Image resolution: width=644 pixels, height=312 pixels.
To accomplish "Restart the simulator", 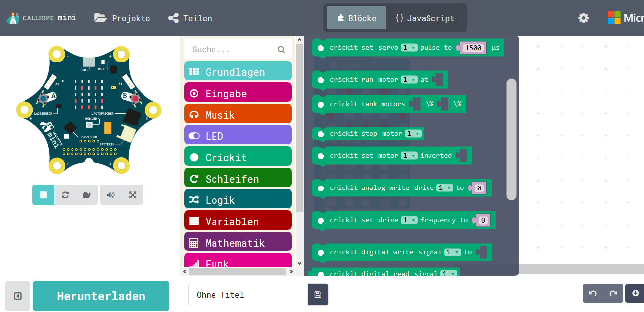I will point(65,195).
